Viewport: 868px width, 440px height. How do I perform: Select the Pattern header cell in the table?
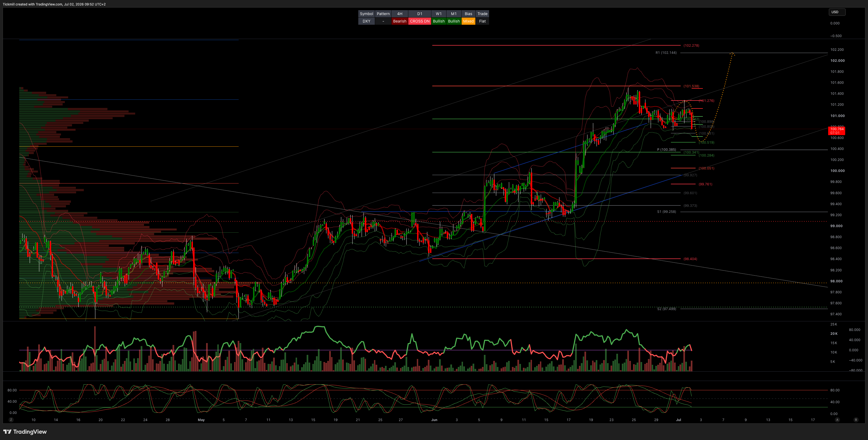click(383, 14)
